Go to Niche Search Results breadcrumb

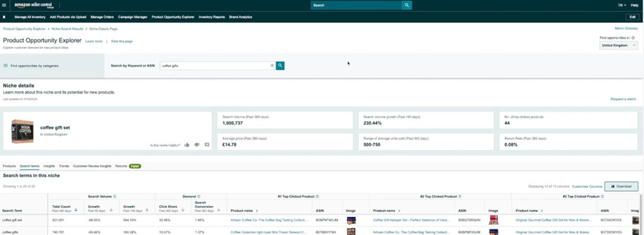tap(67, 29)
